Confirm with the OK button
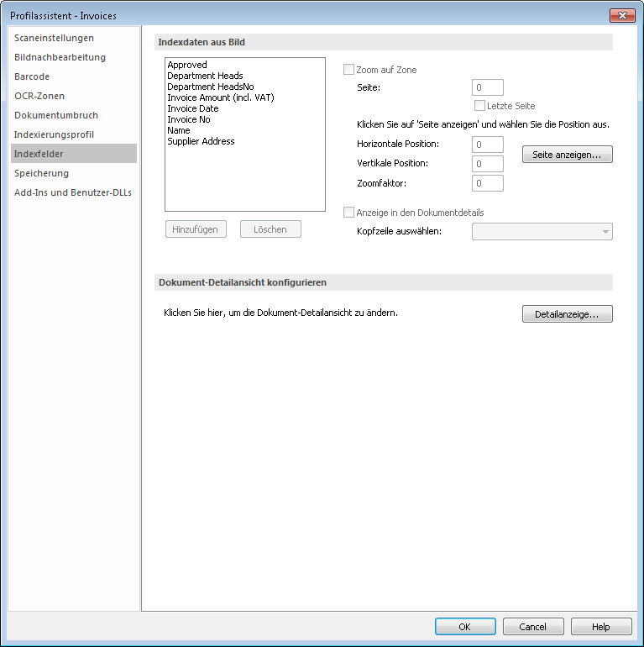644x647 pixels. 465,626
